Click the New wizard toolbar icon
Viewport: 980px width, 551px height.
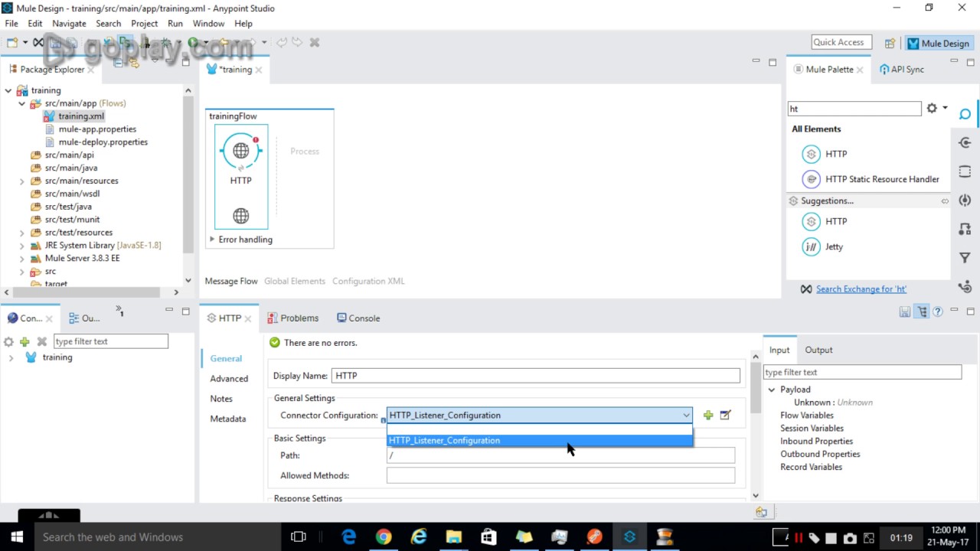point(12,43)
